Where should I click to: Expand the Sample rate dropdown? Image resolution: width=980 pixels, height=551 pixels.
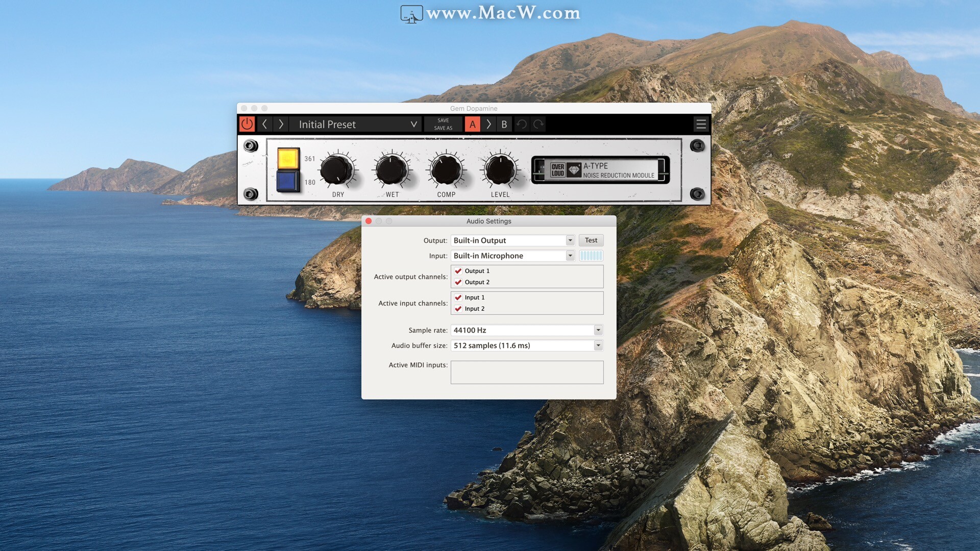[598, 330]
